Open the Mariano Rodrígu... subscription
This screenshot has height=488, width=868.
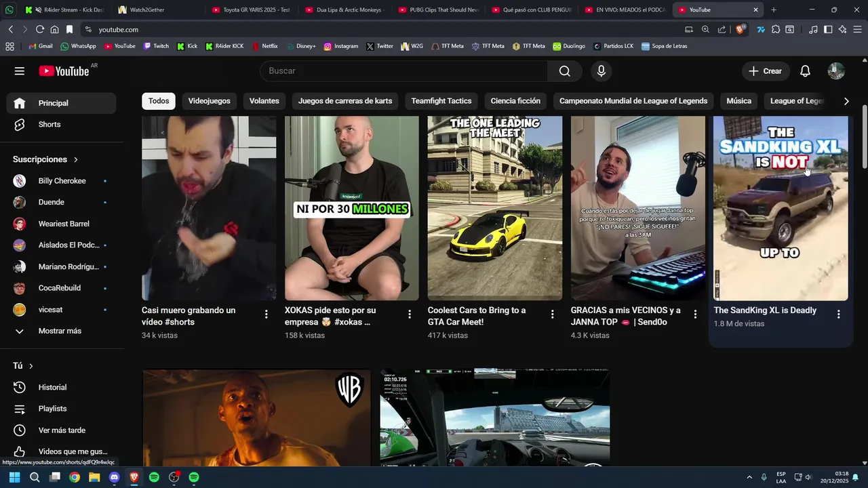(x=61, y=266)
